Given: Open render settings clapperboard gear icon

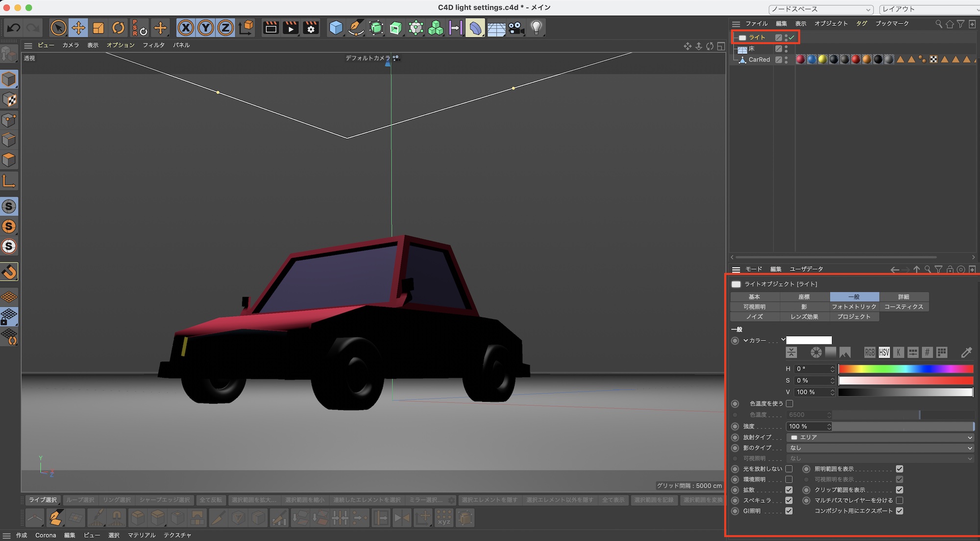Looking at the screenshot, I should [x=311, y=28].
